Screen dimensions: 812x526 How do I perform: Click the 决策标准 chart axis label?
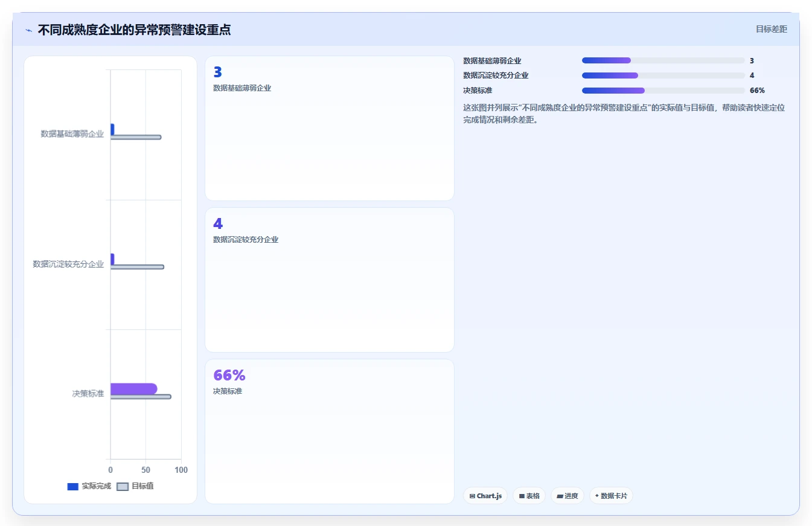coord(88,394)
